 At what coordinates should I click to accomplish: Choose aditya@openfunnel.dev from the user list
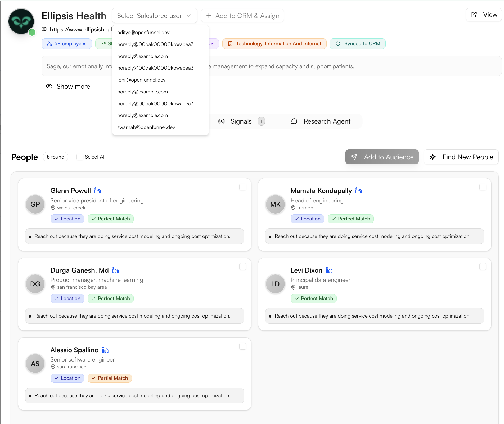143,33
